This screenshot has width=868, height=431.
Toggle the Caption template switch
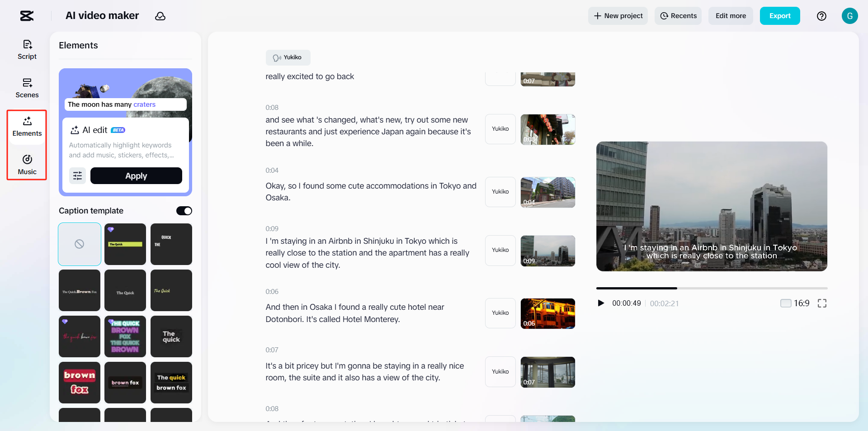[184, 211]
